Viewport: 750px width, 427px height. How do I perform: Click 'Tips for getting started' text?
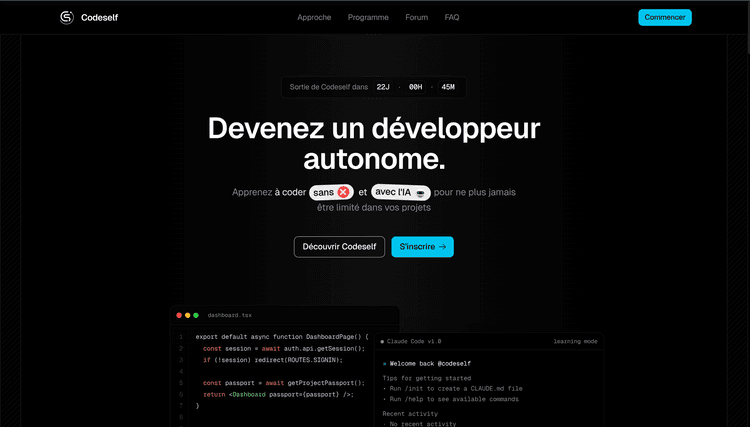427,378
